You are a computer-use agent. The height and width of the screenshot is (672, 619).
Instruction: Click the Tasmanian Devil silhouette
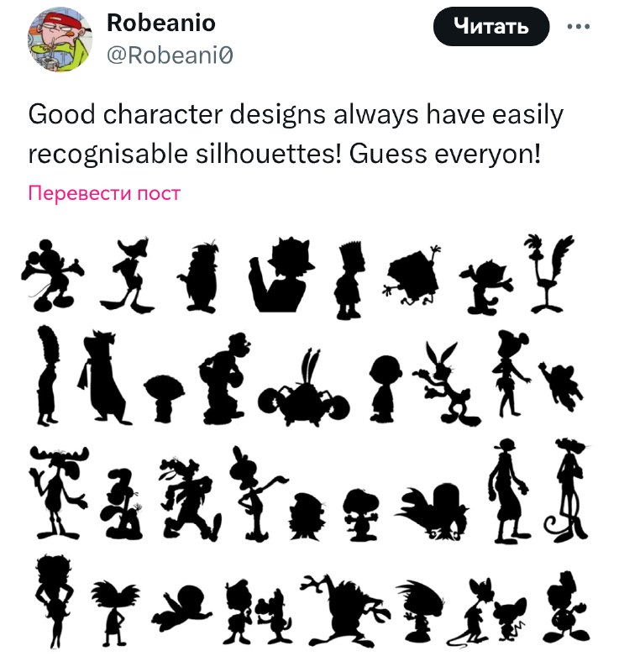(345, 611)
